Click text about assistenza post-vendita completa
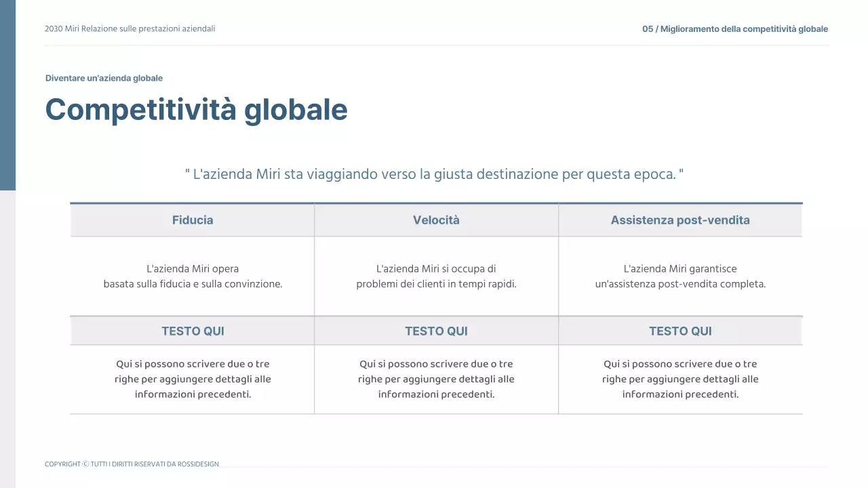Screen dimensions: 868x488 click(x=680, y=276)
